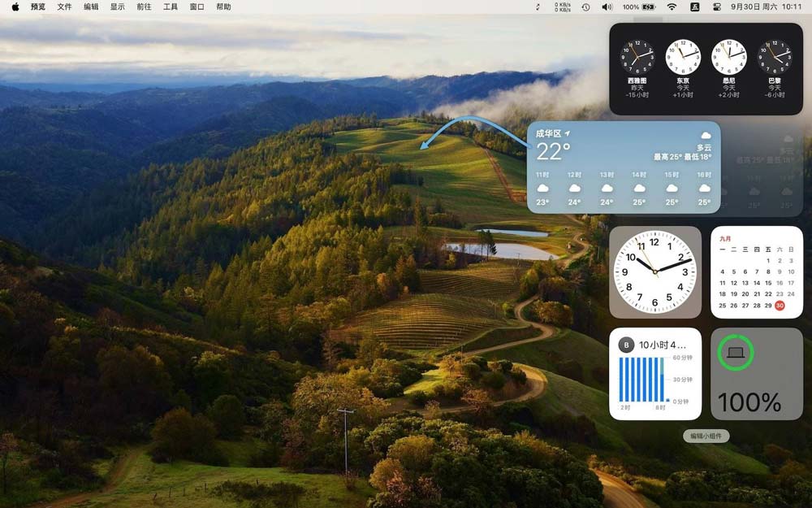Select the 西雅图 clock face in world clock widget
Screen dimensions: 812x508
coord(638,59)
